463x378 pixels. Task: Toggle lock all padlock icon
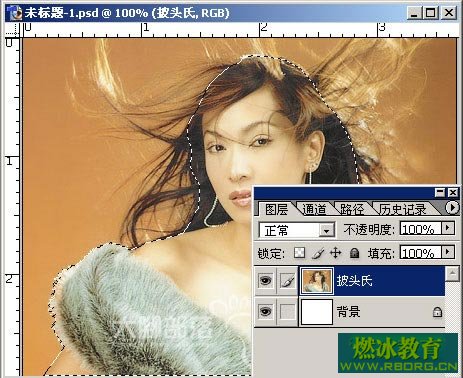pyautogui.click(x=354, y=253)
